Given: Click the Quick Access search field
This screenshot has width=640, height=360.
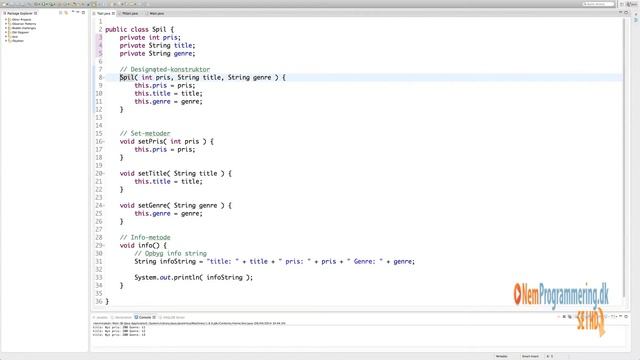Looking at the screenshot, I should [598, 4].
